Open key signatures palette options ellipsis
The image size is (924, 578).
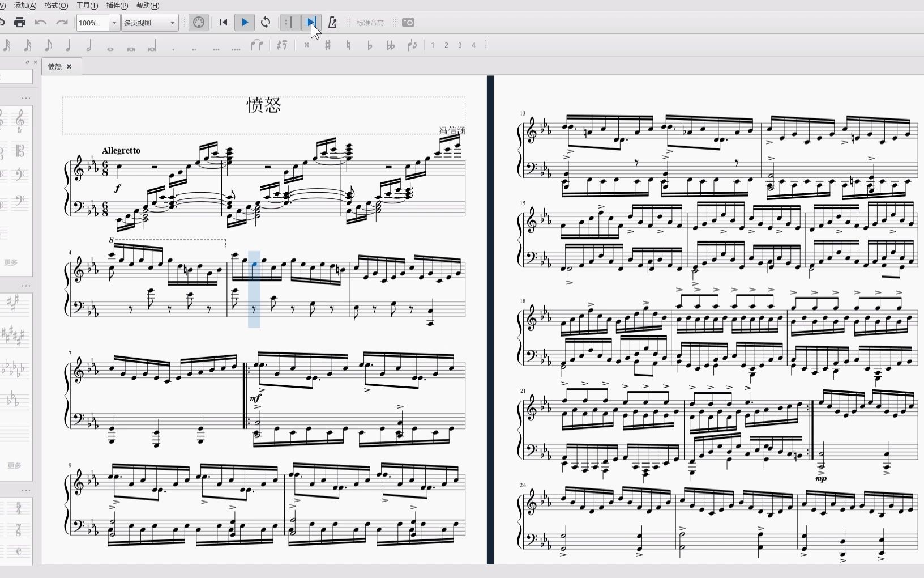coord(26,286)
